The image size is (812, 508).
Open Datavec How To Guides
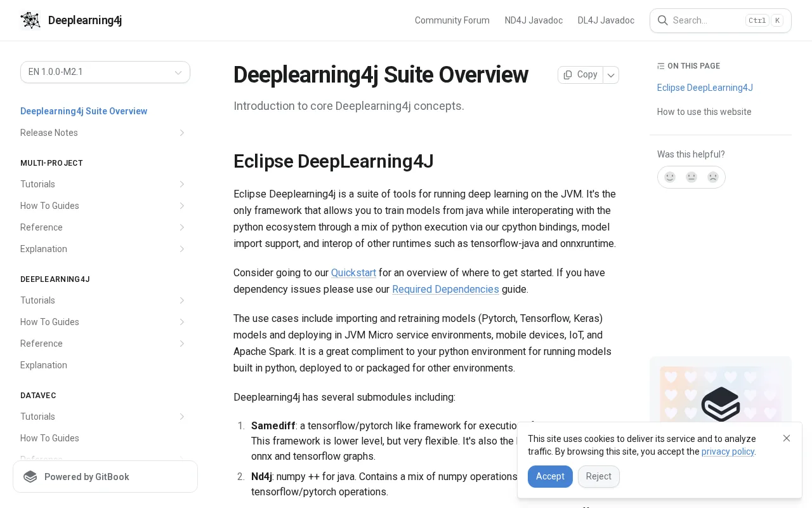pos(49,438)
